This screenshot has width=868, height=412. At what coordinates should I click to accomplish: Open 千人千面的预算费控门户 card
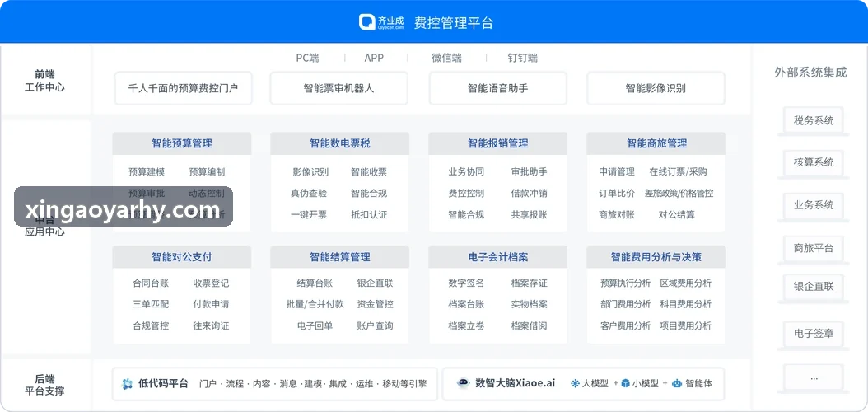point(183,88)
